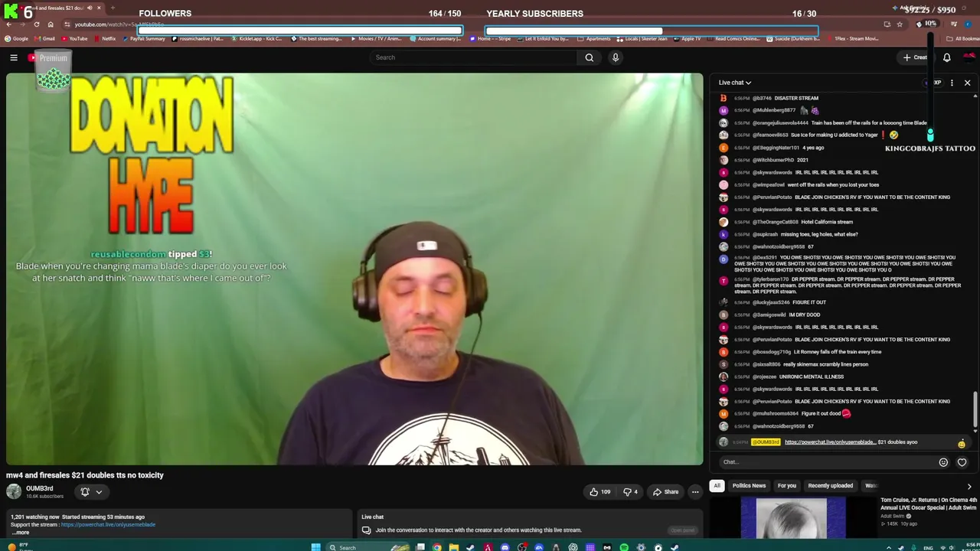Open the Apple TV bookmark
The image size is (980, 551).
click(686, 38)
